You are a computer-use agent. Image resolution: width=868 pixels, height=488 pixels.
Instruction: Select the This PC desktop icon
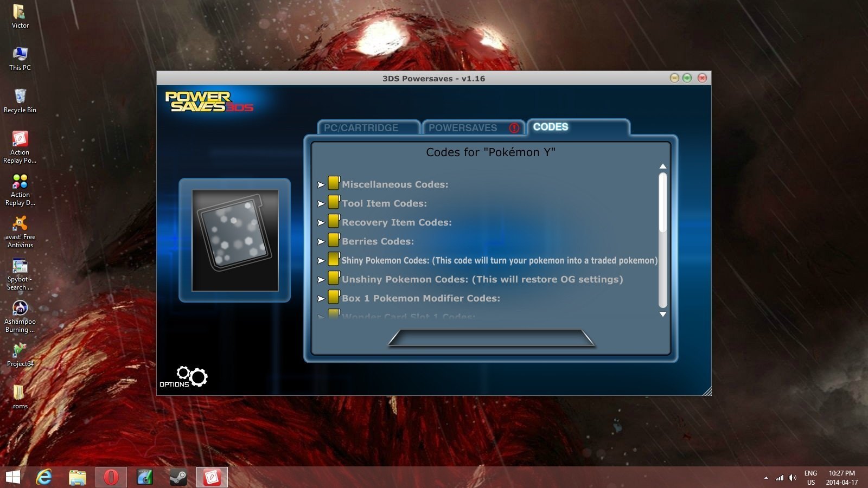tap(20, 59)
